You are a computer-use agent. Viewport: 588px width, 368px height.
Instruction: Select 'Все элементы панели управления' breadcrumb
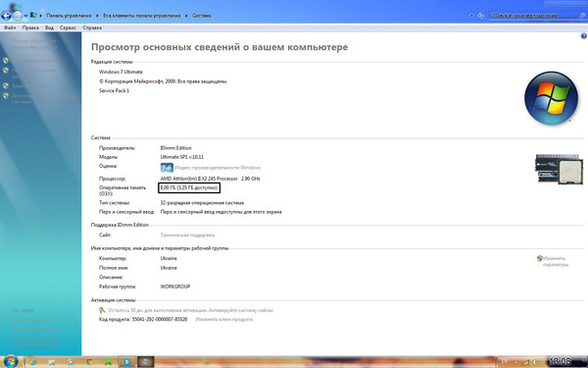click(x=142, y=16)
